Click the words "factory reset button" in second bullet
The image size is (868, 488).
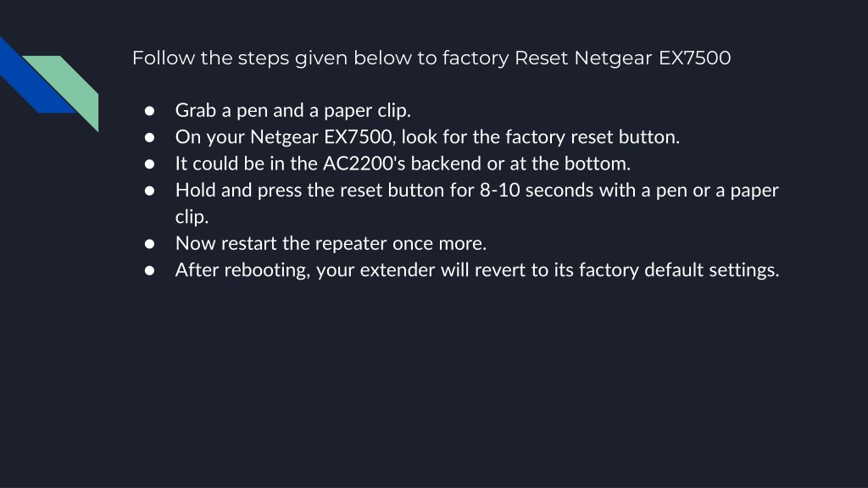click(x=593, y=136)
